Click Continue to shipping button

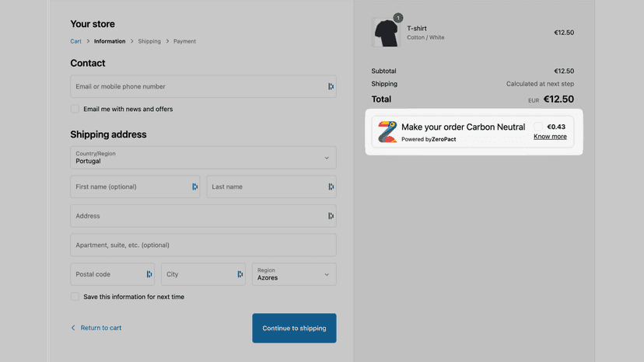click(294, 329)
